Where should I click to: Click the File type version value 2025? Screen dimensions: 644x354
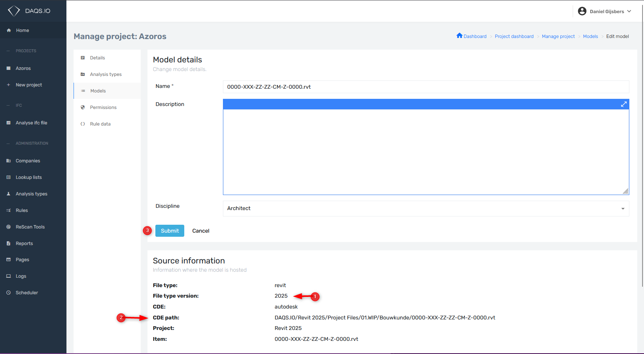281,296
